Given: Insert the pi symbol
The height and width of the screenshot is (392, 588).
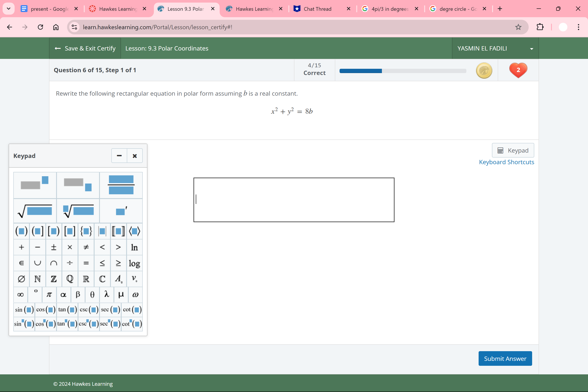Looking at the screenshot, I should tap(49, 294).
